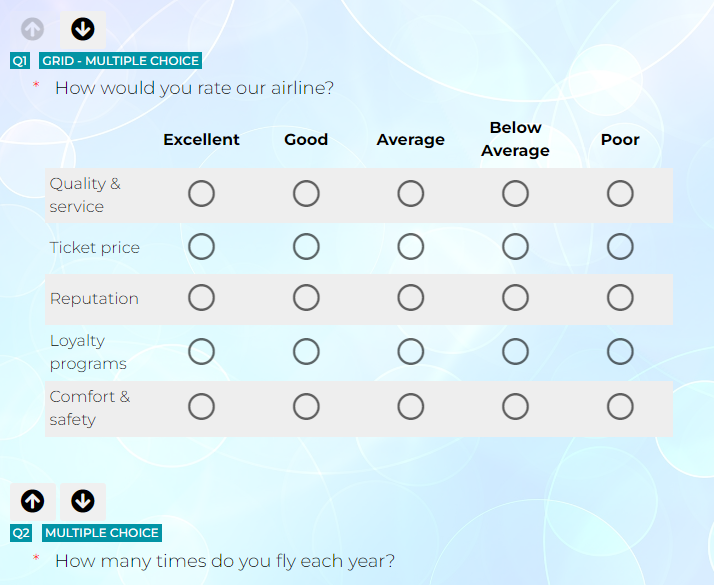Screen dimensions: 714x585
Task: Click the question text 'How would you rate our airline?'
Action: (x=194, y=88)
